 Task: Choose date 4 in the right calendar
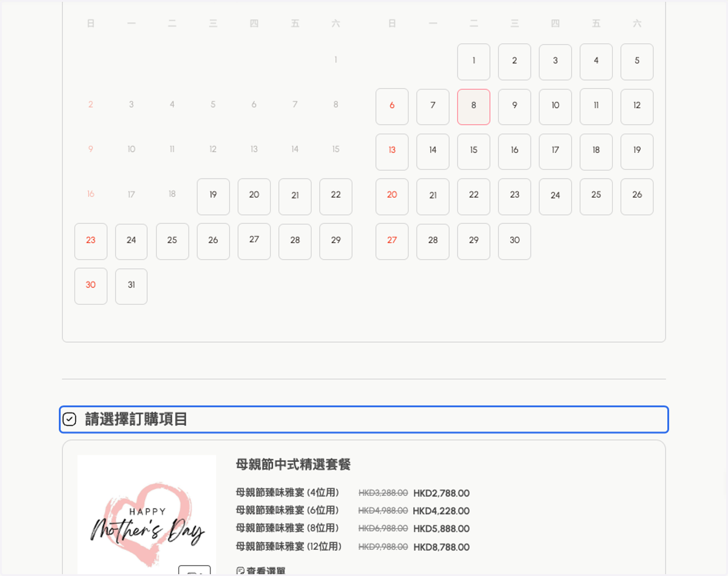point(596,62)
